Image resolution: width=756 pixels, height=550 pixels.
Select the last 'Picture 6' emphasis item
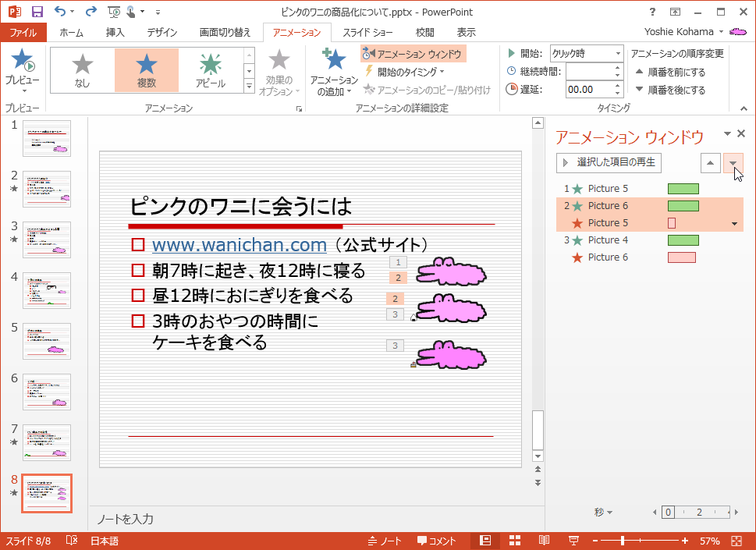pyautogui.click(x=649, y=257)
